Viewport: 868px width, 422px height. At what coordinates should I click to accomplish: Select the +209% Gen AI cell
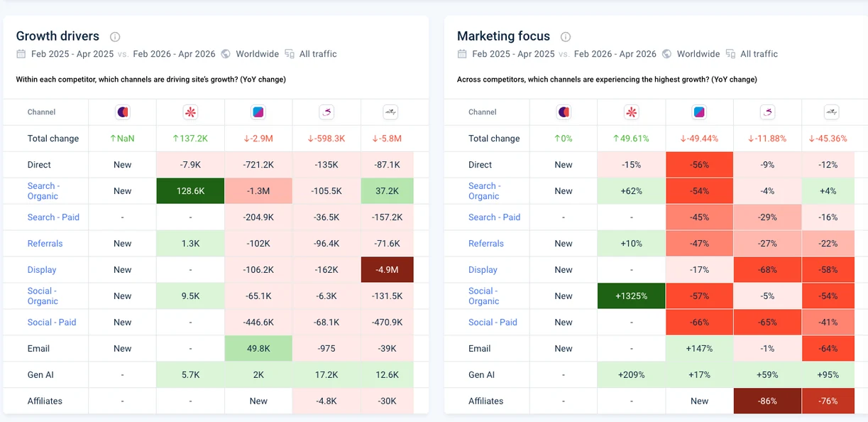tap(632, 375)
